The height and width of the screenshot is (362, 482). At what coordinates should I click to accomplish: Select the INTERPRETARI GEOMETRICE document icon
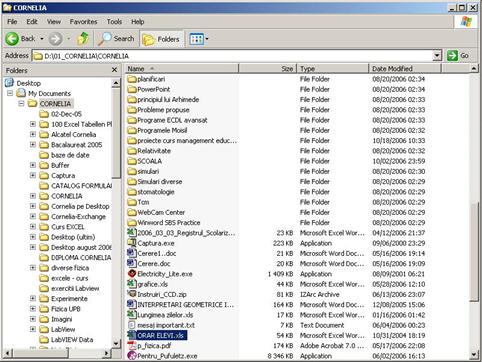click(132, 305)
